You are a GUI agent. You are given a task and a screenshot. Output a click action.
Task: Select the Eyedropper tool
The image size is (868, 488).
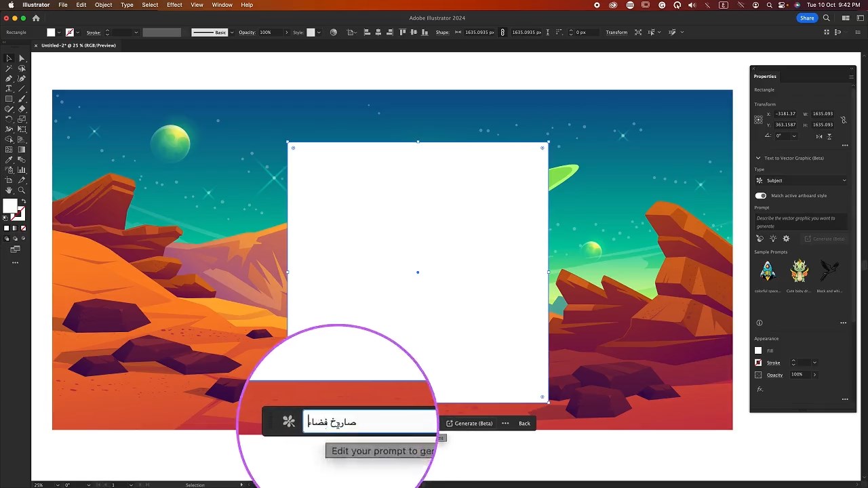tap(9, 160)
